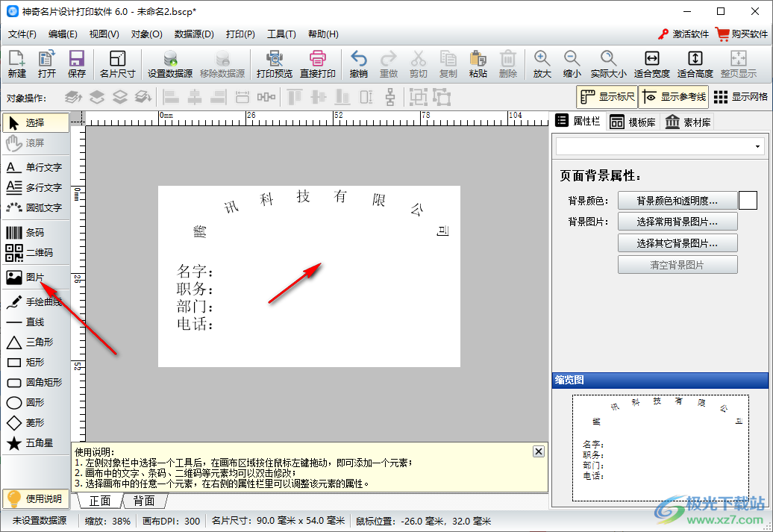The width and height of the screenshot is (773, 532).
Task: Open 使用说明 help button
Action: pyautogui.click(x=36, y=499)
